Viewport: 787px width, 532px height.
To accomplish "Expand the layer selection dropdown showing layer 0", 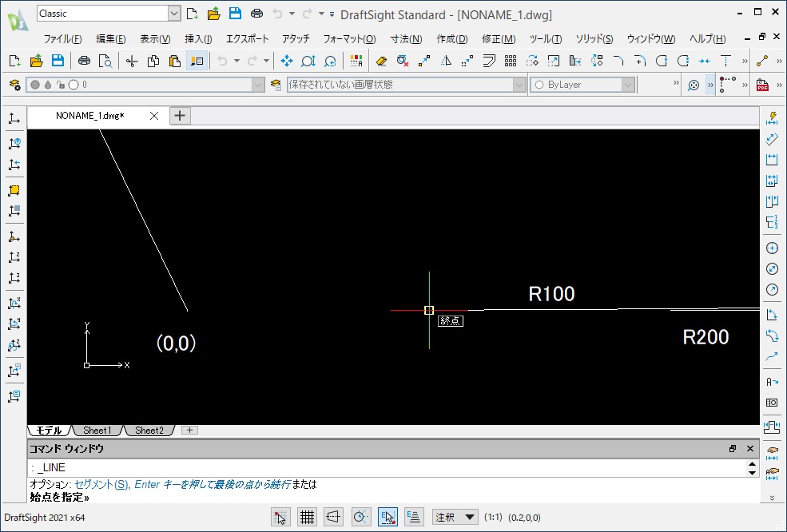I will click(x=258, y=85).
